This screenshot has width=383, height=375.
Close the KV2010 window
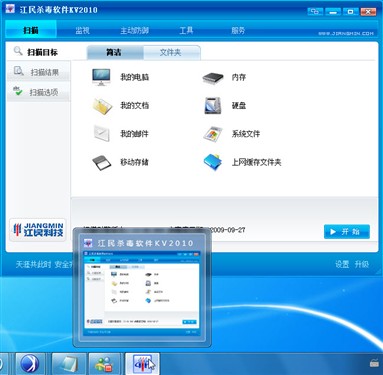tap(368, 12)
